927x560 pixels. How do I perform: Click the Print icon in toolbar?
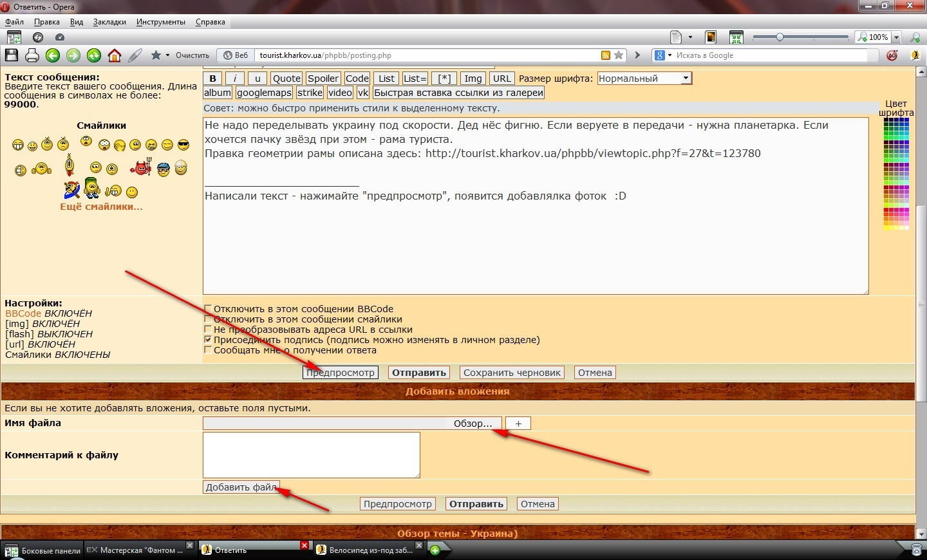(x=32, y=55)
